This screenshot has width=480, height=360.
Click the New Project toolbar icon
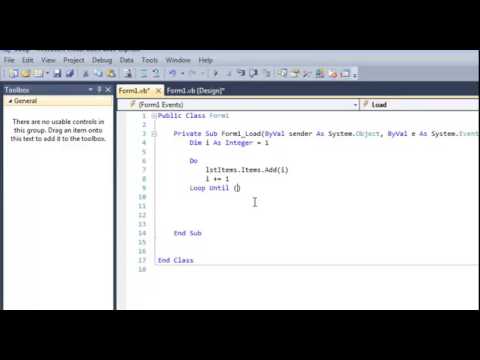click(14, 73)
